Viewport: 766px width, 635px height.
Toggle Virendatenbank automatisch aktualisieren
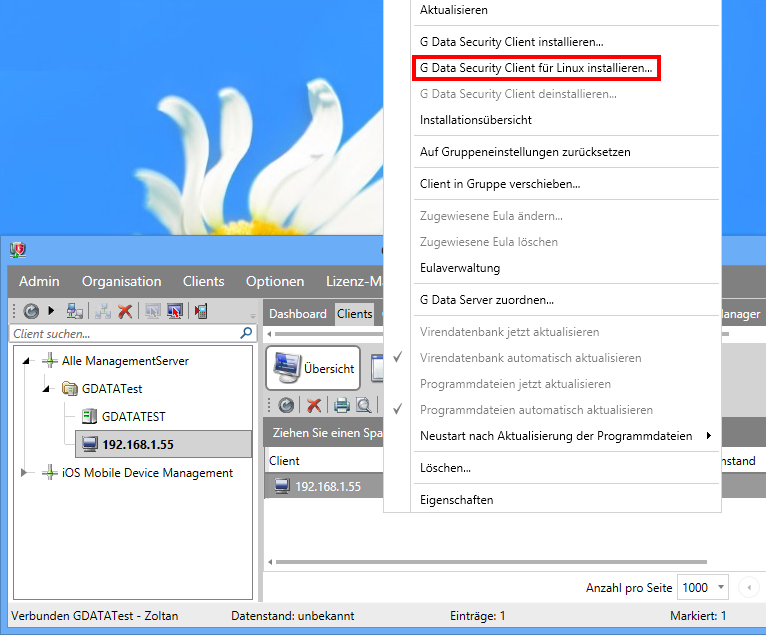(x=530, y=358)
